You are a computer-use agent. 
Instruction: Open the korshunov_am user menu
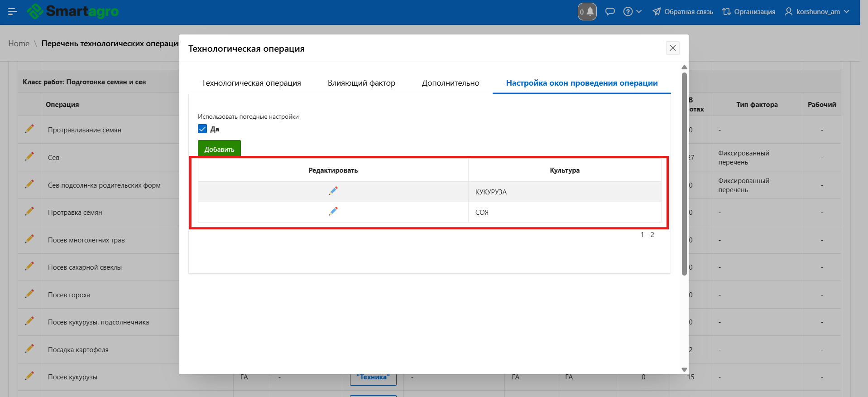[817, 12]
